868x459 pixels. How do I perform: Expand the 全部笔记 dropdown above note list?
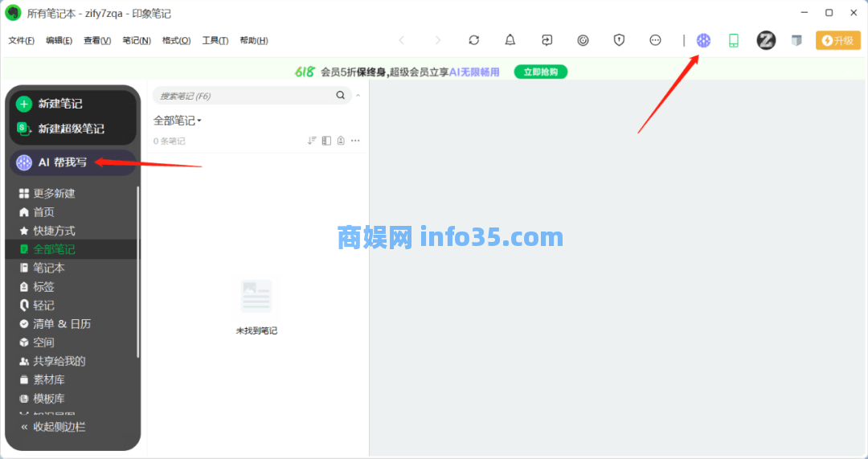coord(178,121)
